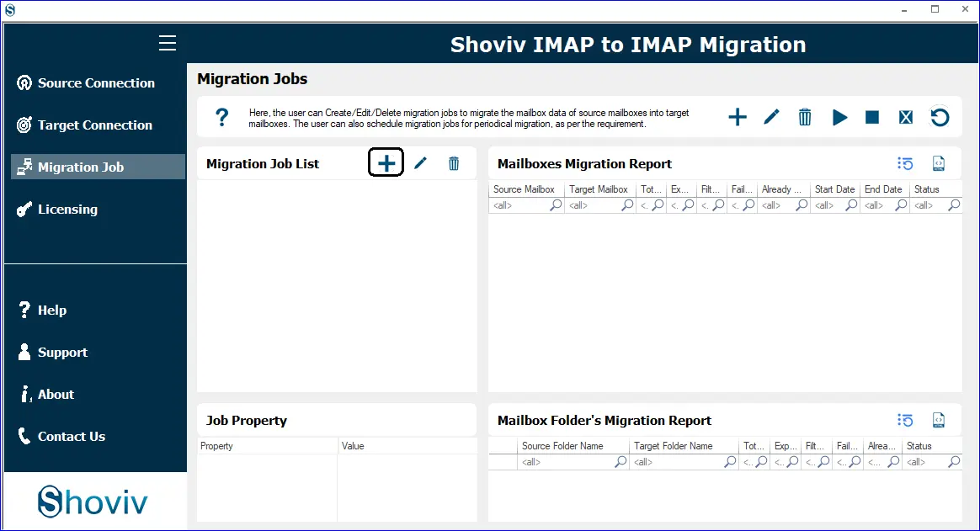The image size is (980, 531).
Task: Start migration job with play icon
Action: (839, 117)
